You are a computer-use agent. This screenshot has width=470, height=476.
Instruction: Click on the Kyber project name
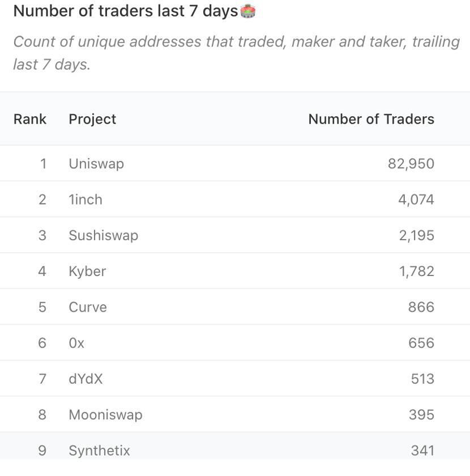(x=87, y=271)
